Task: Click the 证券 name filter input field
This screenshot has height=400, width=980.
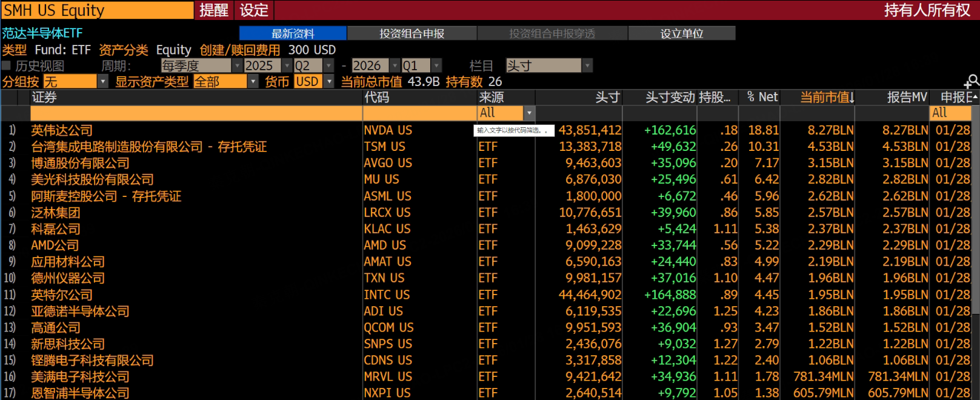Action: click(x=196, y=113)
